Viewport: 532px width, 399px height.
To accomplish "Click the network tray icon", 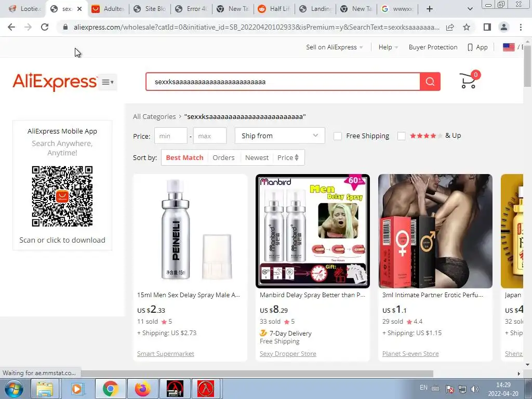I will coord(462,389).
